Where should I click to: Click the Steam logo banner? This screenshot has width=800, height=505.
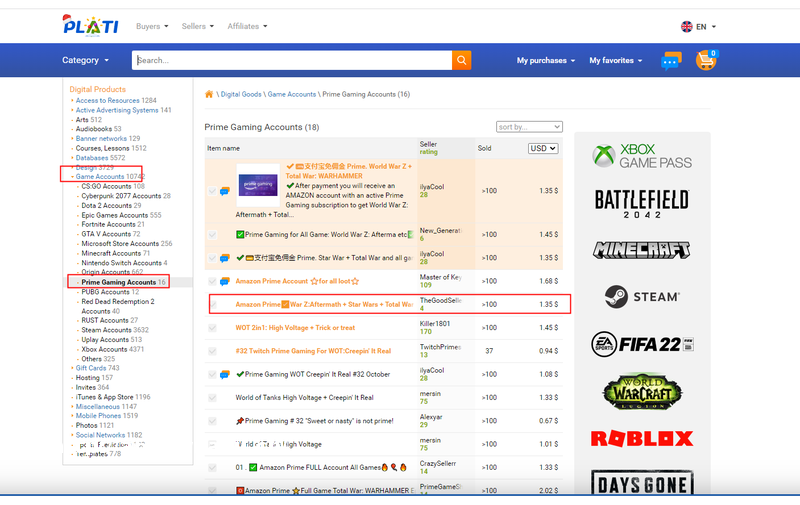[641, 297]
